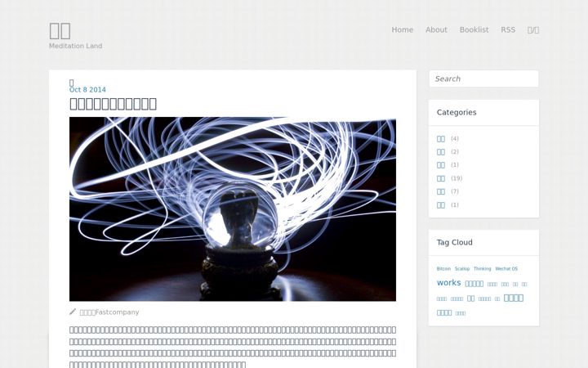This screenshot has height=368, width=588.
Task: Click the Meditation Land subtitle
Action: (x=75, y=46)
